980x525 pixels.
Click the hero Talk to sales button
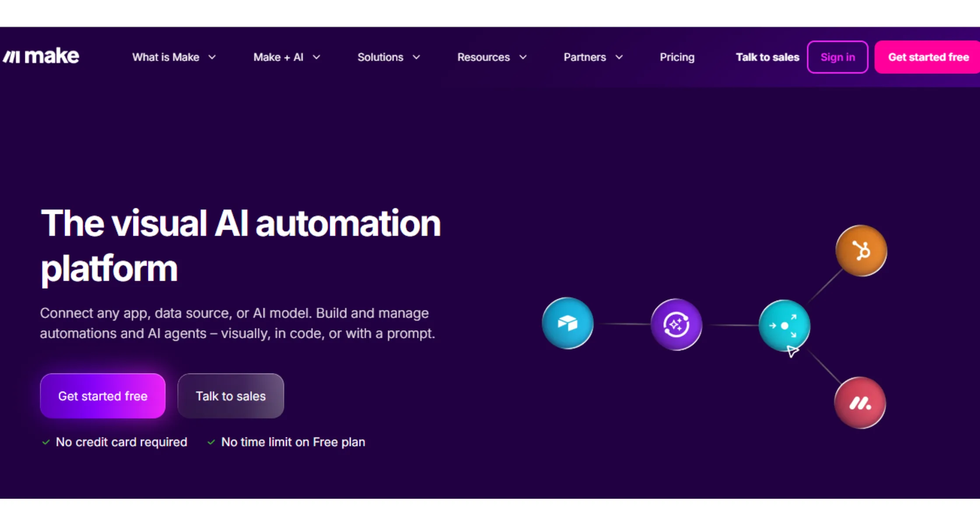coord(231,396)
